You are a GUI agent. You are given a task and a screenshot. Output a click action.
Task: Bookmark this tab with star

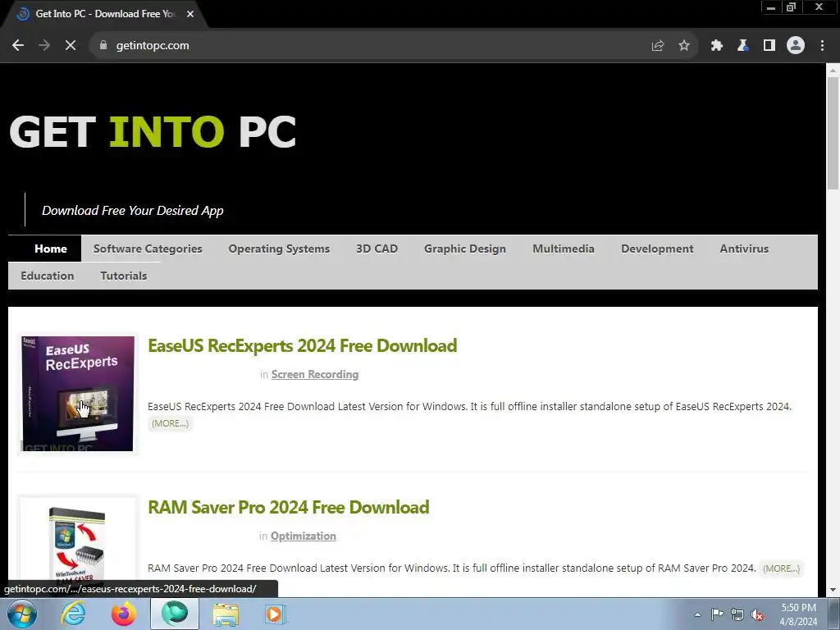(x=683, y=46)
